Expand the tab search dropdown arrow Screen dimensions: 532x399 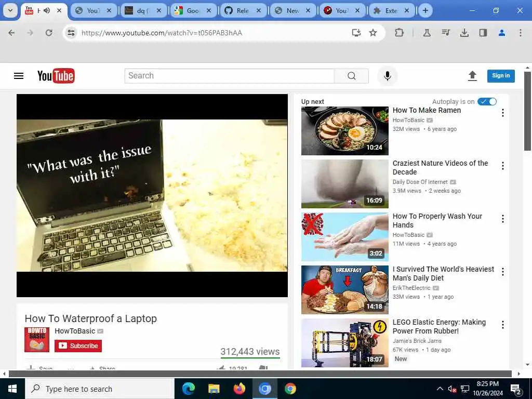(10, 10)
